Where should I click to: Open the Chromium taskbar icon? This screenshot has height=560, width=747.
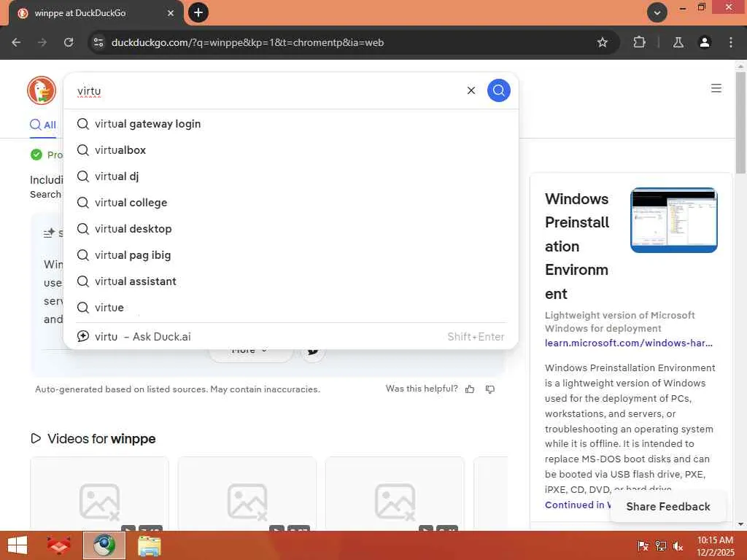coord(104,545)
